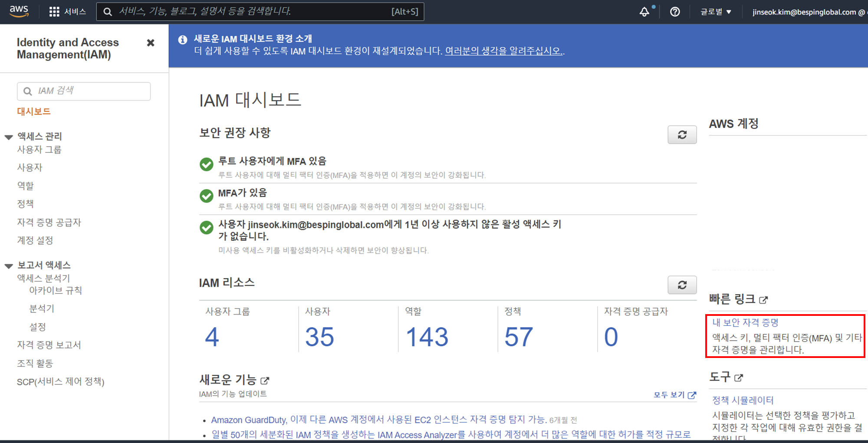
Task: Close the IAM navigation panel
Action: coord(151,43)
